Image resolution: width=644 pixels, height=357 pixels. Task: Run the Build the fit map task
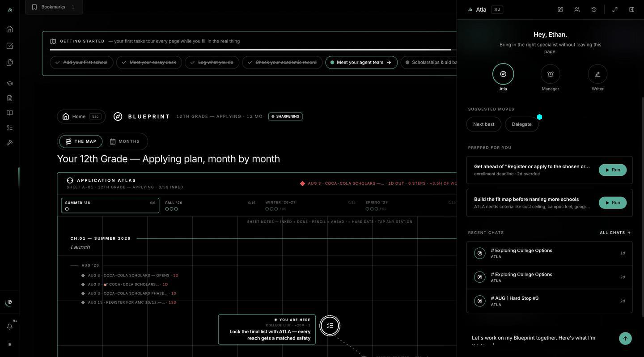pos(613,203)
